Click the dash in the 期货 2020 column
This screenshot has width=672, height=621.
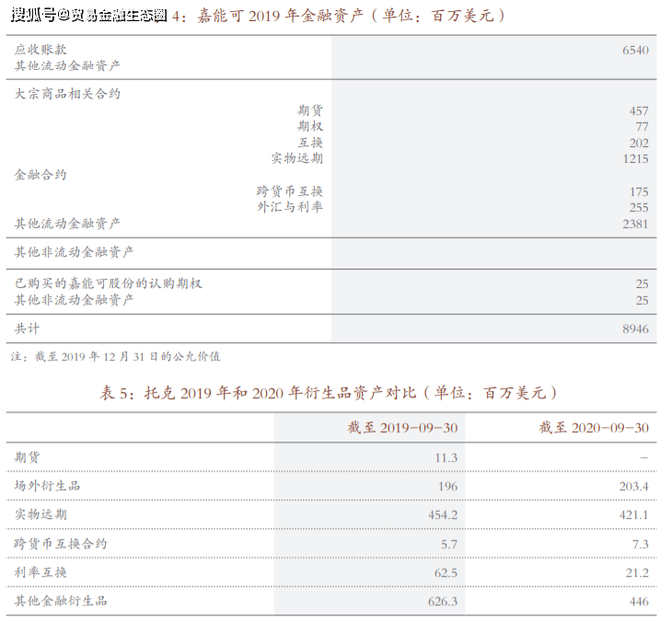(x=644, y=458)
